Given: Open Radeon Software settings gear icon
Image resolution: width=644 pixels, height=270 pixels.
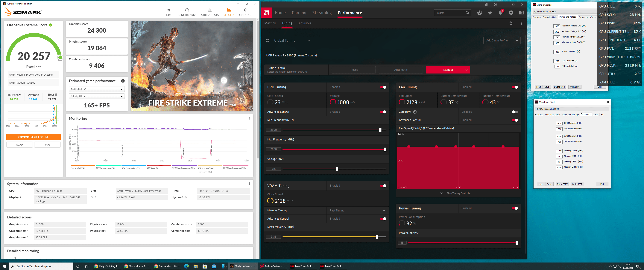Looking at the screenshot, I should pos(511,13).
